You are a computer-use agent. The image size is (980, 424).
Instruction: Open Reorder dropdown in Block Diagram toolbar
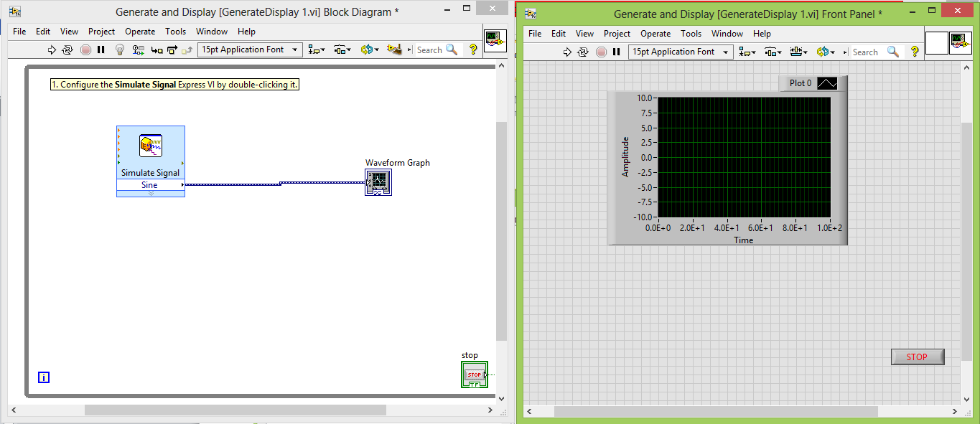point(370,50)
